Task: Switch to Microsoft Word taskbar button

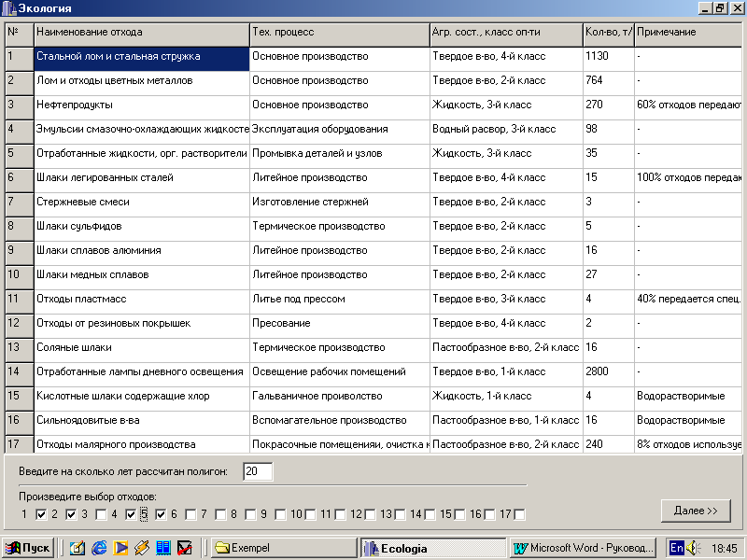Action: click(x=583, y=548)
